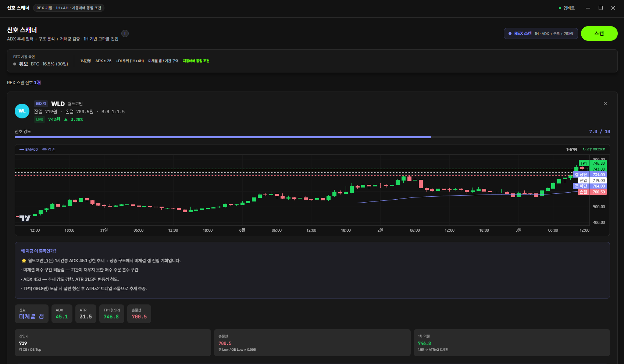Screen dimensions: 624x364
Task: Click the 1시간봉 timeframe label on chart
Action: pyautogui.click(x=572, y=150)
